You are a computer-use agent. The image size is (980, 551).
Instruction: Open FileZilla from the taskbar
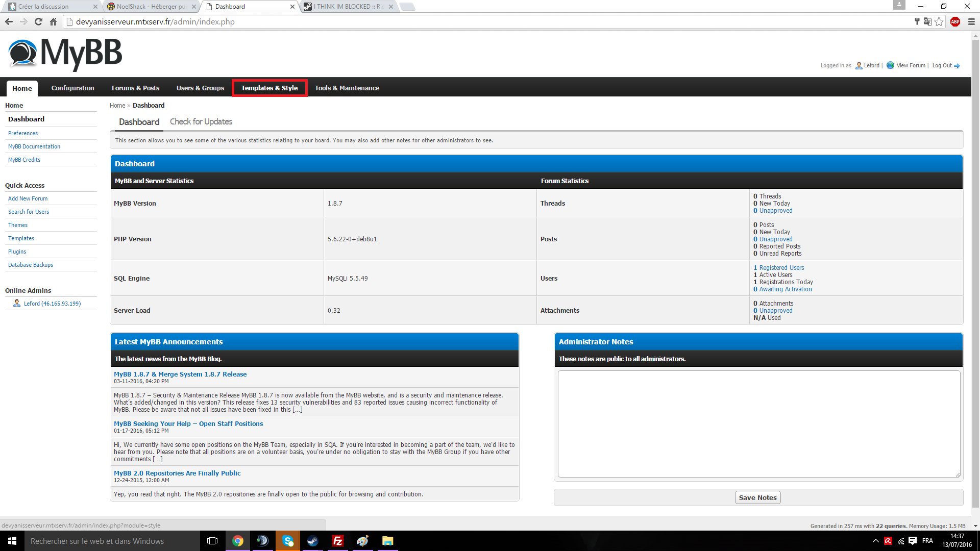pyautogui.click(x=338, y=541)
